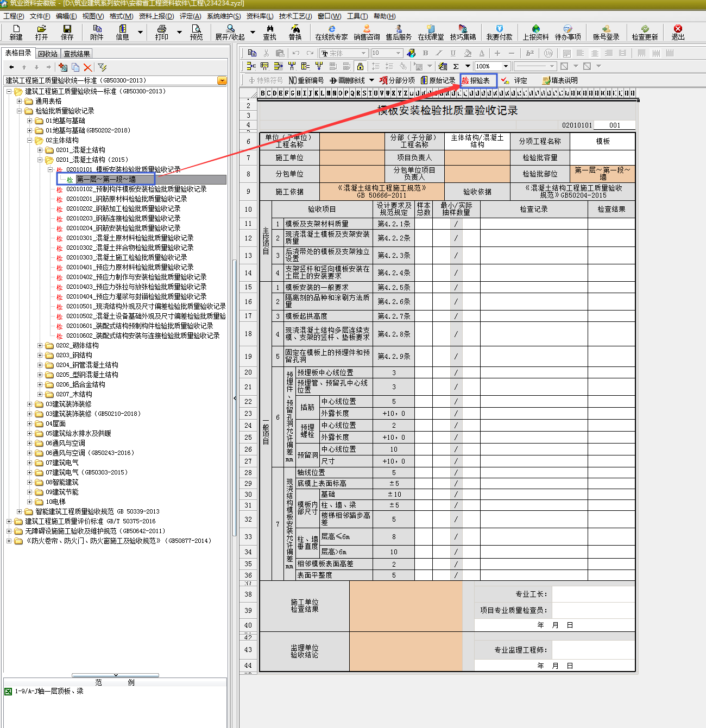Open the 查找 binoculars search tool
The height and width of the screenshot is (728, 706).
click(x=270, y=33)
